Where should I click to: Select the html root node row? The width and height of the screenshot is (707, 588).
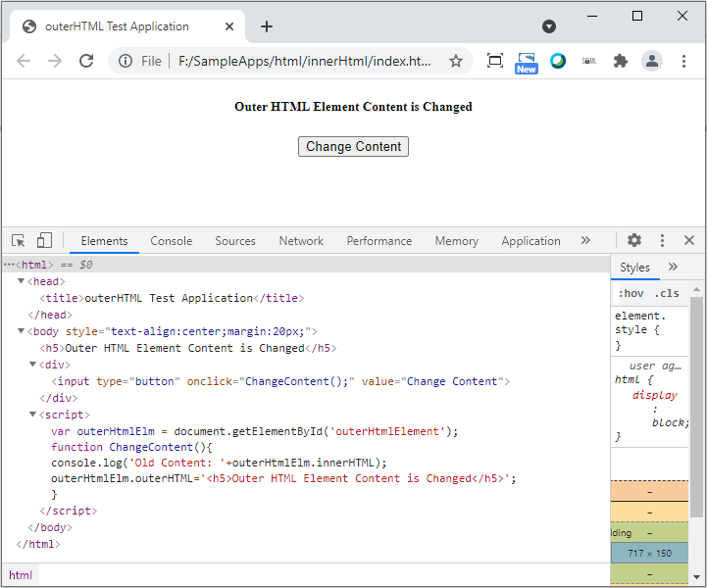[x=306, y=265]
